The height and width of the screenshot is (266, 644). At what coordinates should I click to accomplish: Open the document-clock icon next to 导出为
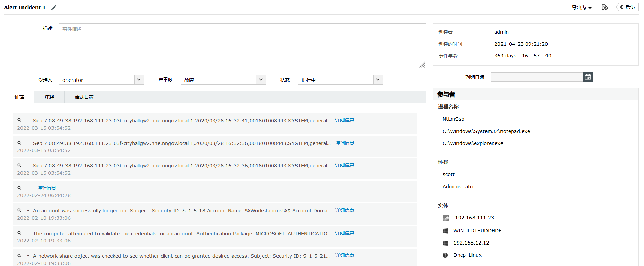tap(605, 7)
